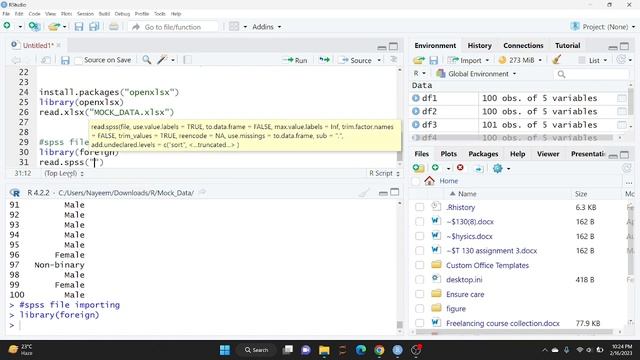
Task: Switch to the Connections tab
Action: [x=523, y=46]
